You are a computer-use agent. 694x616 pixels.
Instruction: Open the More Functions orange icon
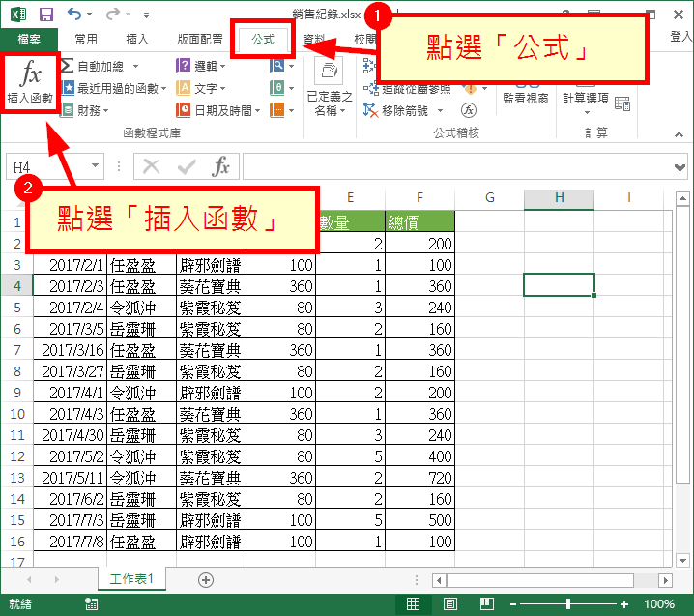click(277, 110)
